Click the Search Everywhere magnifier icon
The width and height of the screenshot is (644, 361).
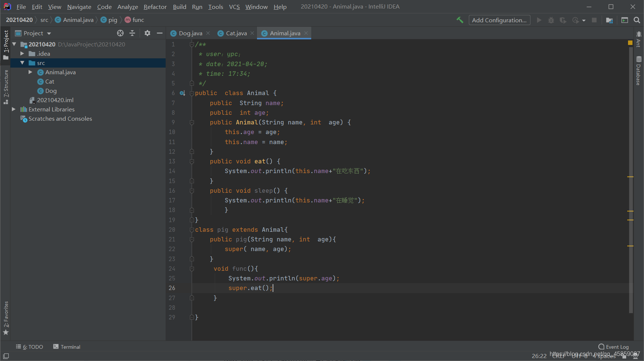coord(637,20)
